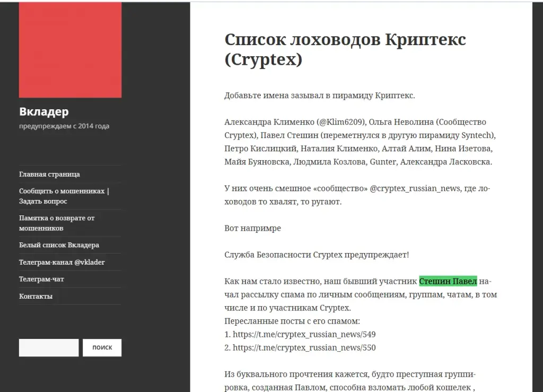This screenshot has height=392, width=543.
Task: Click the word Syntech in the paragraph
Action: (x=476, y=135)
